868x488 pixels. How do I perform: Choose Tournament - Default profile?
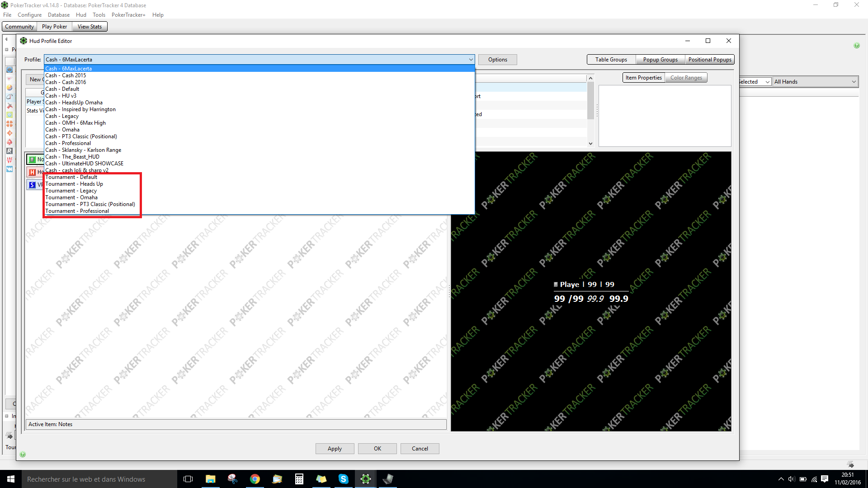coord(259,177)
